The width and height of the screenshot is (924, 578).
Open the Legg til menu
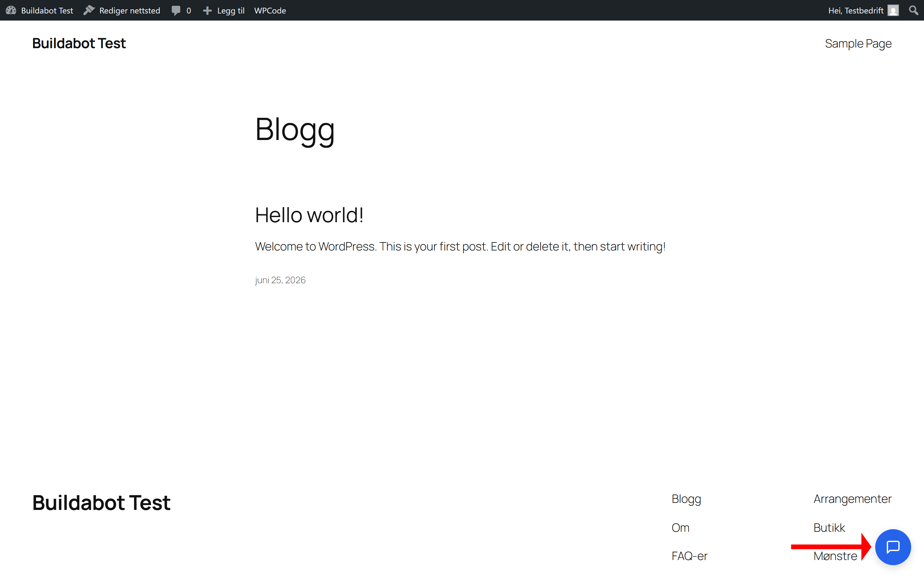tap(231, 11)
